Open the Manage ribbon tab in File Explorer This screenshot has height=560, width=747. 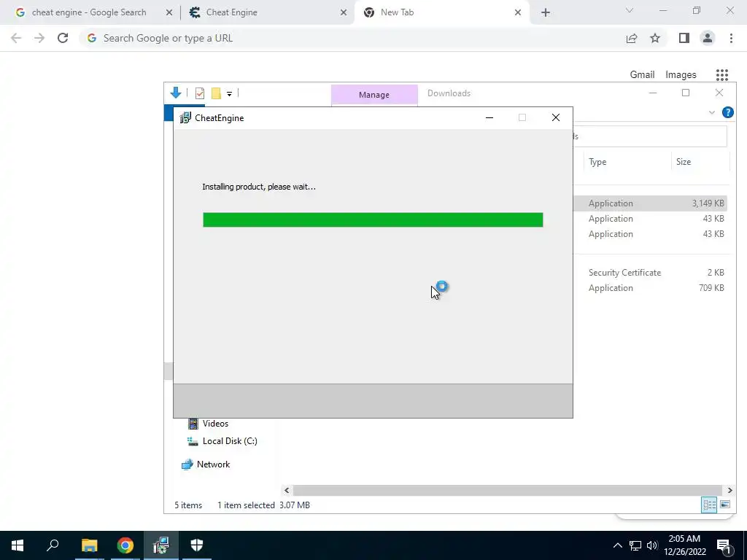pos(374,95)
